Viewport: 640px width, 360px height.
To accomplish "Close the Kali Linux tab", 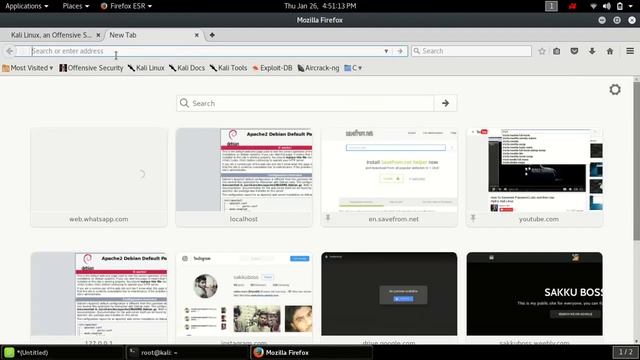I will [x=98, y=35].
